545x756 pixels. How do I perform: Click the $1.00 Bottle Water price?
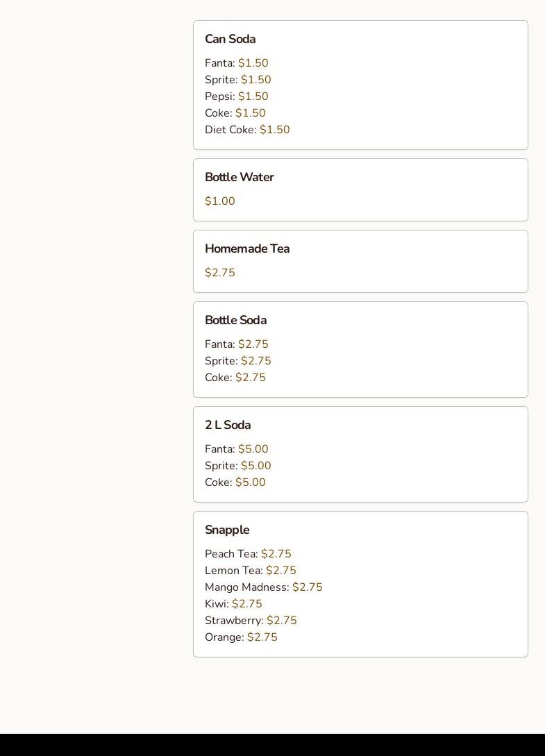pyautogui.click(x=220, y=201)
